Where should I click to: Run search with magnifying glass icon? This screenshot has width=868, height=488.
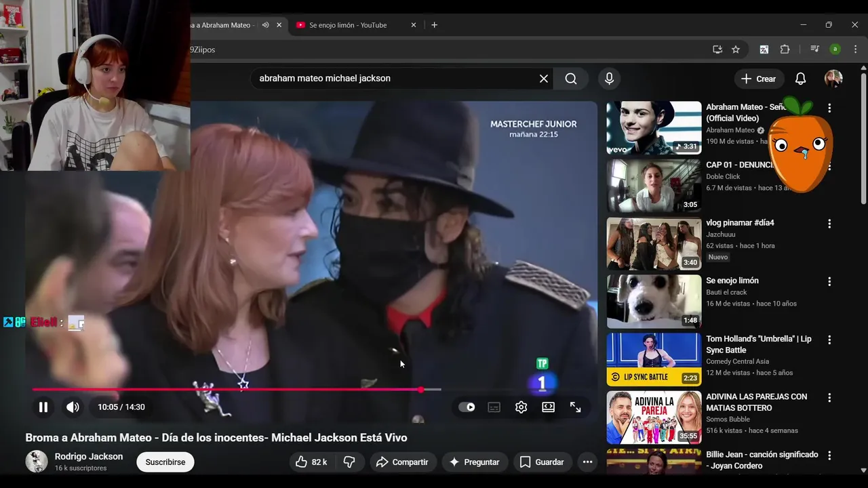pyautogui.click(x=571, y=79)
